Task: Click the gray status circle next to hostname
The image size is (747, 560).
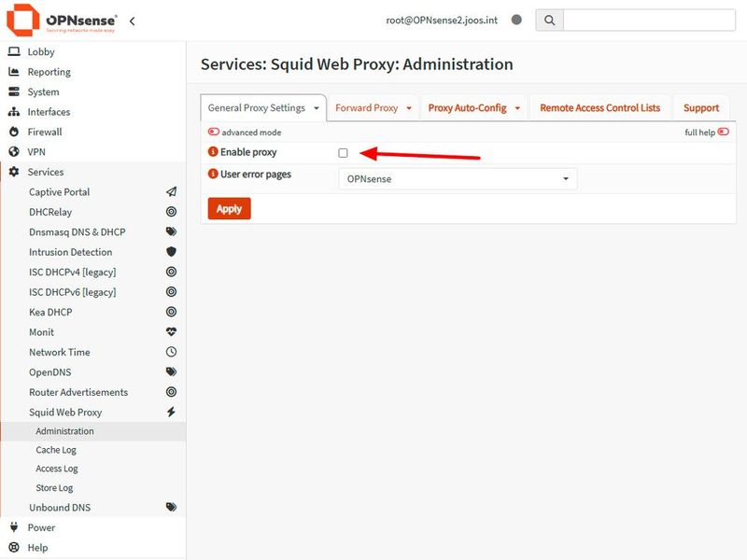Action: click(x=516, y=20)
